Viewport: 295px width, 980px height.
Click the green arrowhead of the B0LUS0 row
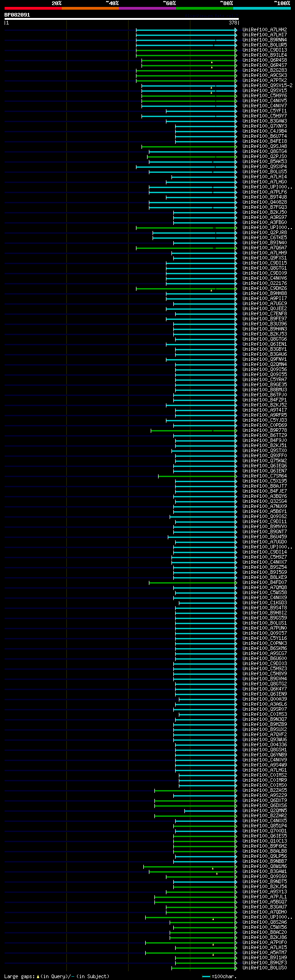pos(236,968)
